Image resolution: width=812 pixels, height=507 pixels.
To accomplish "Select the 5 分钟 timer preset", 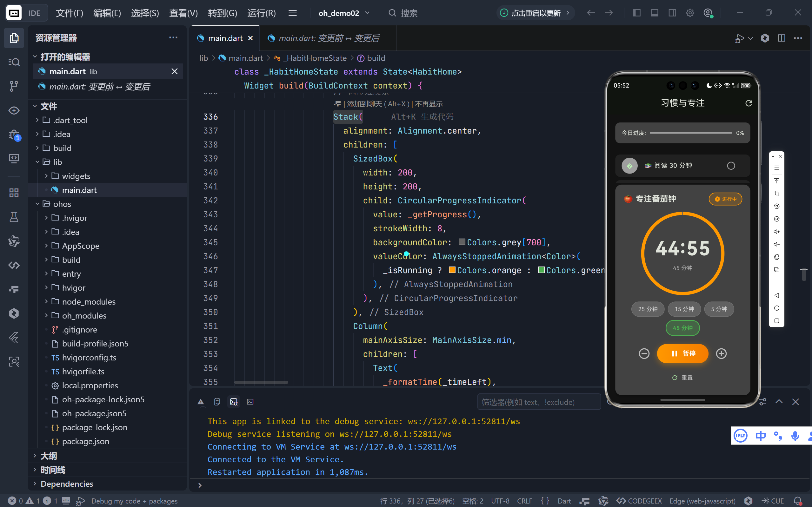I will tap(719, 309).
